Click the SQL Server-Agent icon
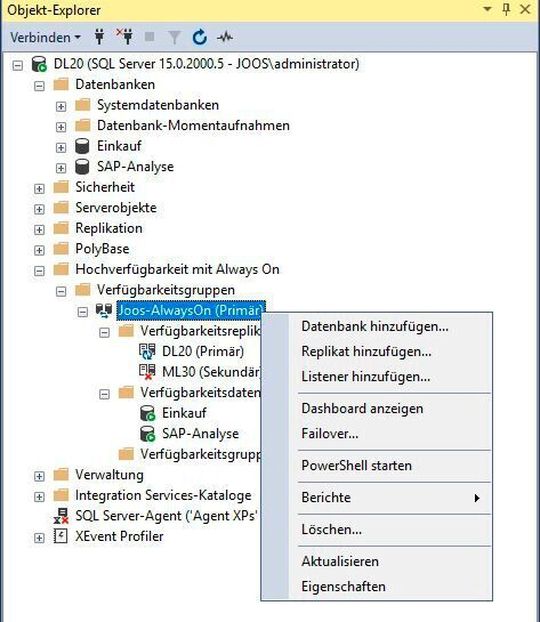The width and height of the screenshot is (540, 622). pyautogui.click(x=61, y=516)
